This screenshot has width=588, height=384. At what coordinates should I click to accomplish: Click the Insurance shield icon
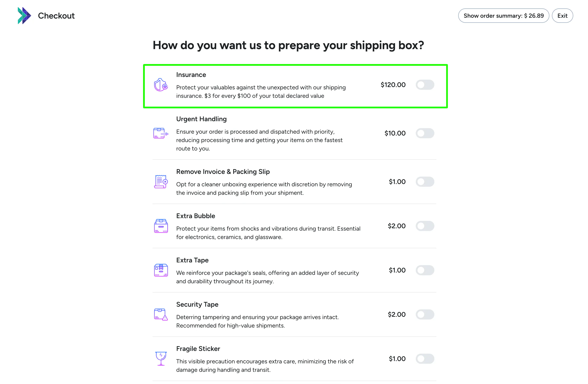[161, 85]
